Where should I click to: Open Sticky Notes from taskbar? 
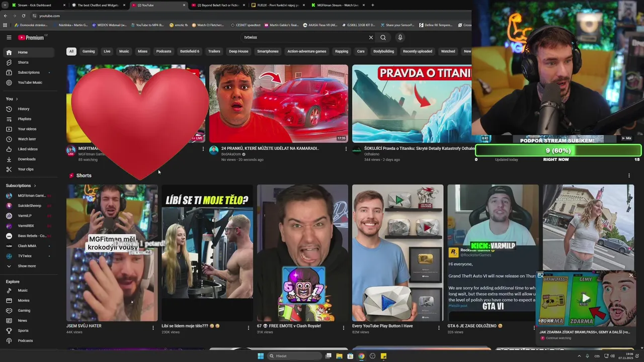383,356
